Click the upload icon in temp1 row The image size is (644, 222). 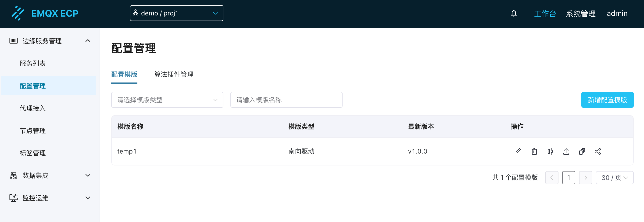pyautogui.click(x=566, y=151)
